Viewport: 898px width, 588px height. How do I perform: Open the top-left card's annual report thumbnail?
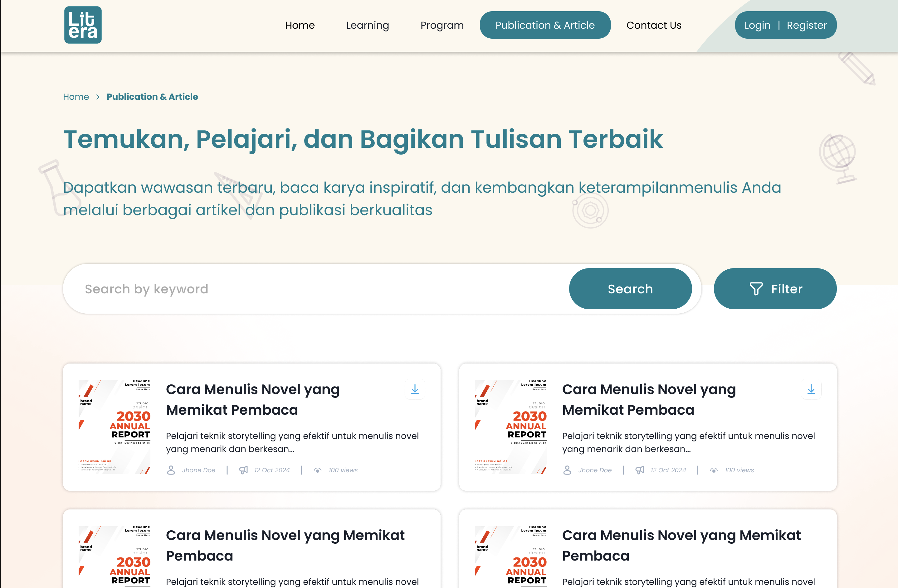pyautogui.click(x=114, y=427)
